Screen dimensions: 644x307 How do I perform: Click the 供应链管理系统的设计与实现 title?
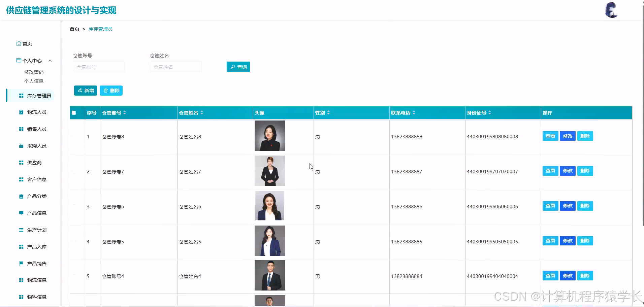point(61,10)
